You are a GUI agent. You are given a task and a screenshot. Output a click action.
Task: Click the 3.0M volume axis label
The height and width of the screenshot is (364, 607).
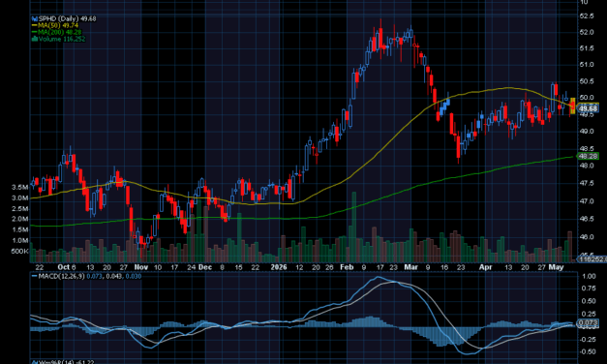tap(19, 197)
